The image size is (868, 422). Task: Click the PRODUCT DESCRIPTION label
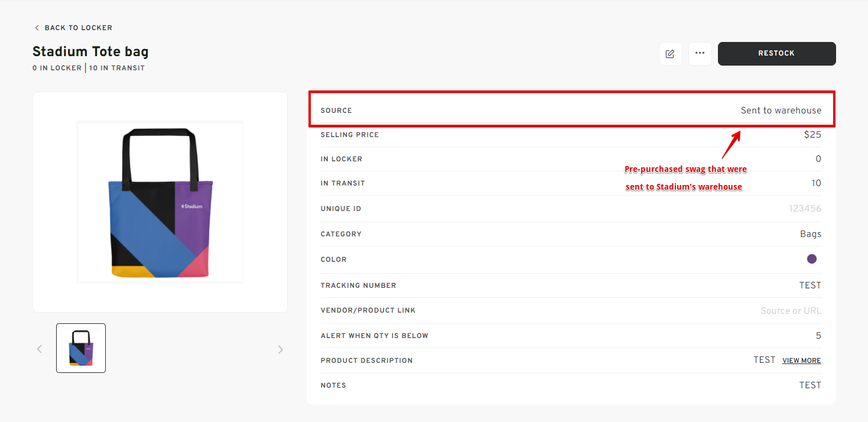pyautogui.click(x=367, y=361)
